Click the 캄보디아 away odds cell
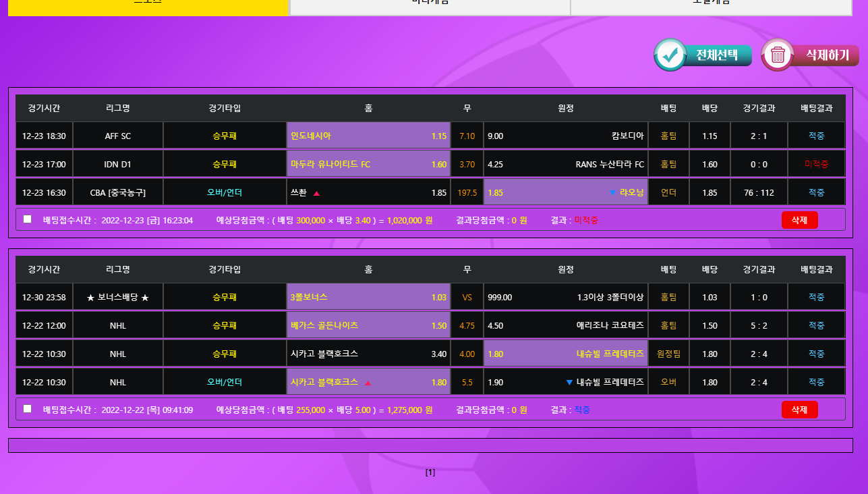Image resolution: width=868 pixels, height=494 pixels. click(565, 136)
